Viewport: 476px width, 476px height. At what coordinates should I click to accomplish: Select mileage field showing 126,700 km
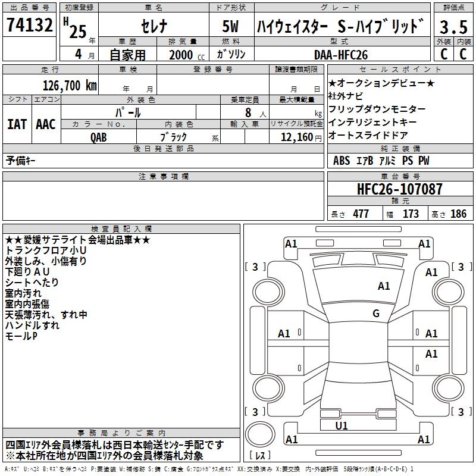click(x=51, y=85)
